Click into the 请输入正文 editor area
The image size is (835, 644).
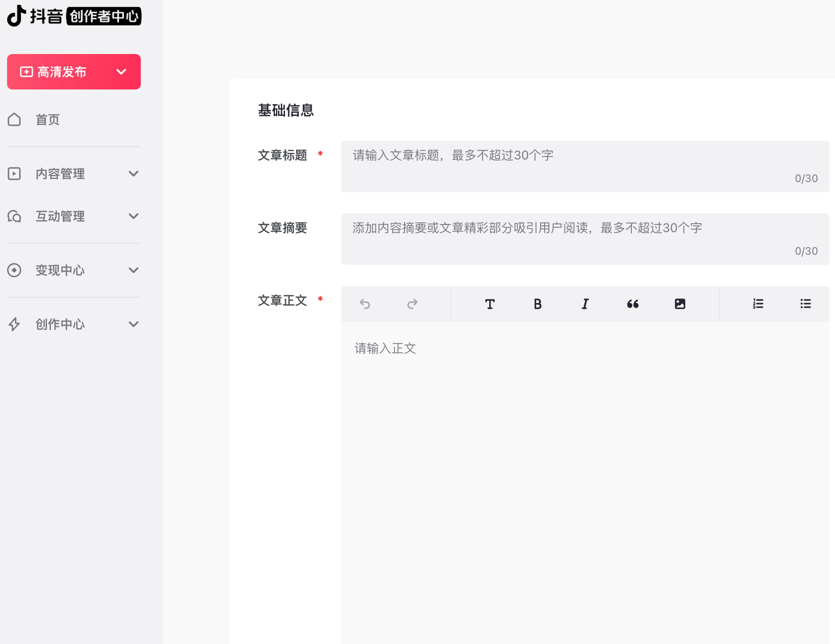coord(585,483)
